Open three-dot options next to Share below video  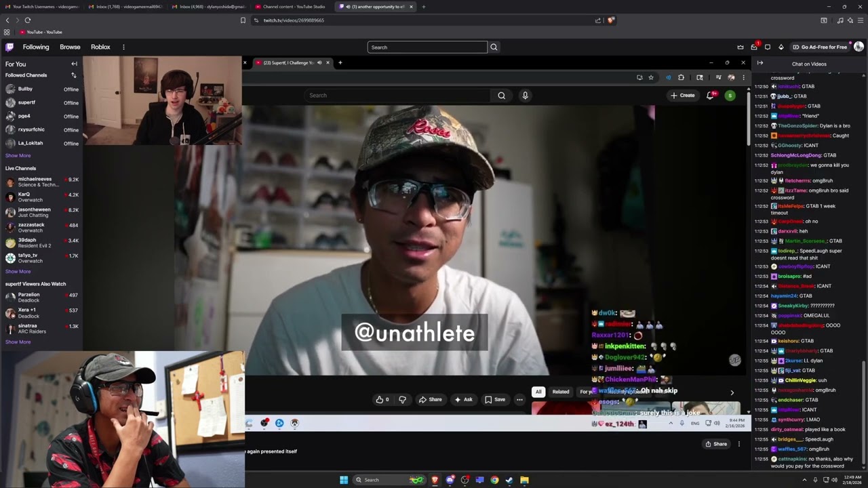click(739, 444)
